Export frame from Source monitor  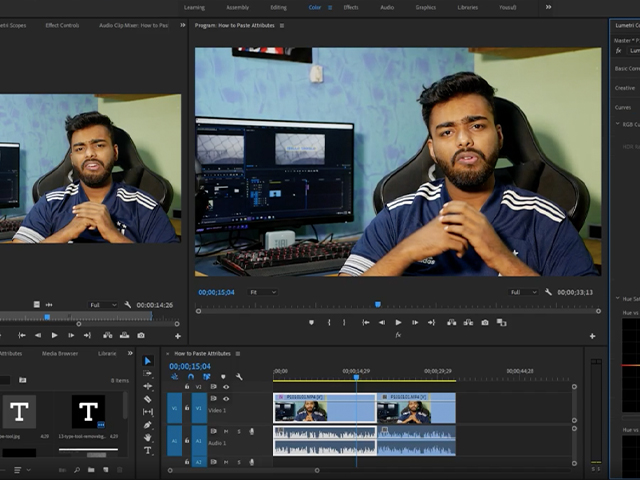click(141, 335)
